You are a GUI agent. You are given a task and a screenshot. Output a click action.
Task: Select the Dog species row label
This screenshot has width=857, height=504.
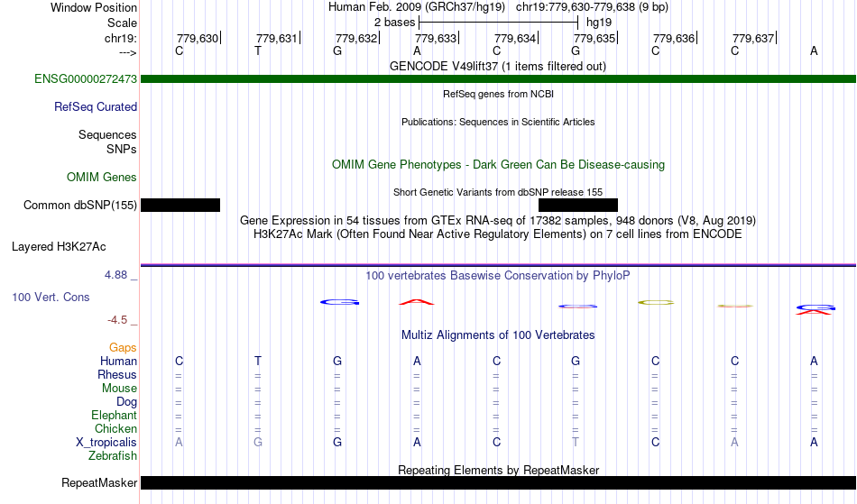(127, 402)
